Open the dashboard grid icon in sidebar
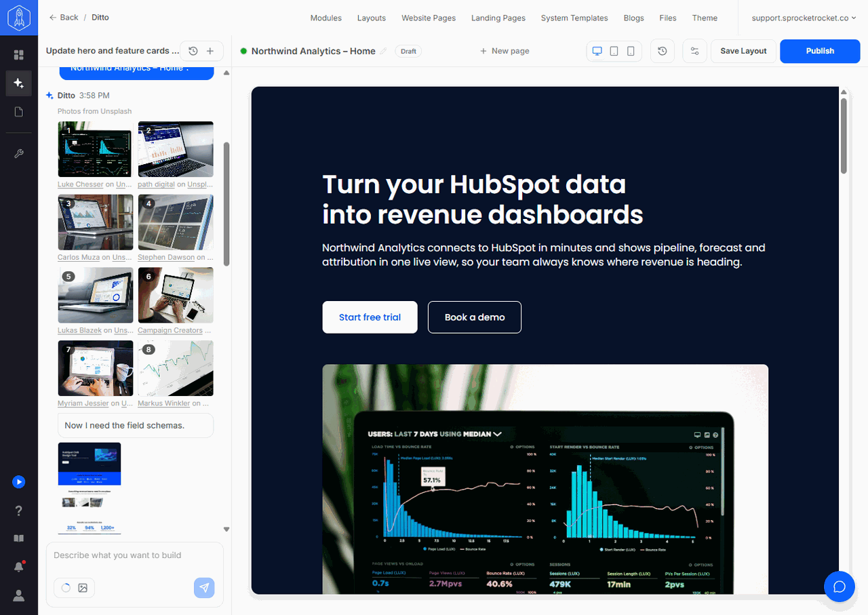 [x=19, y=55]
